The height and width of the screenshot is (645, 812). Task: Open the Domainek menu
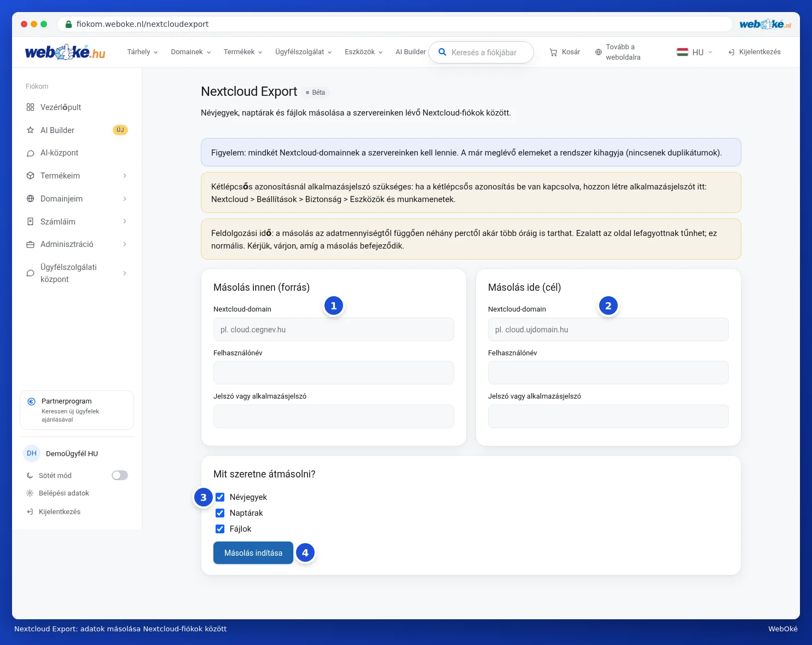(190, 52)
